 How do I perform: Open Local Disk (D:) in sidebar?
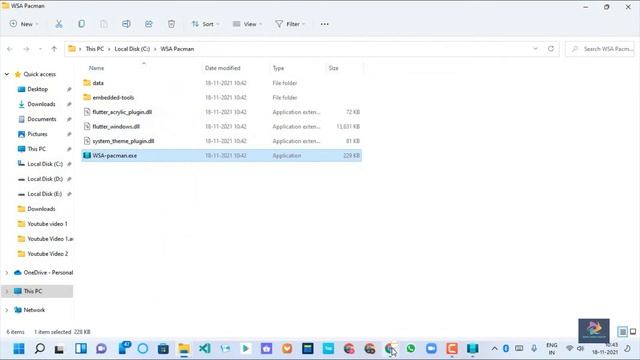click(x=45, y=179)
